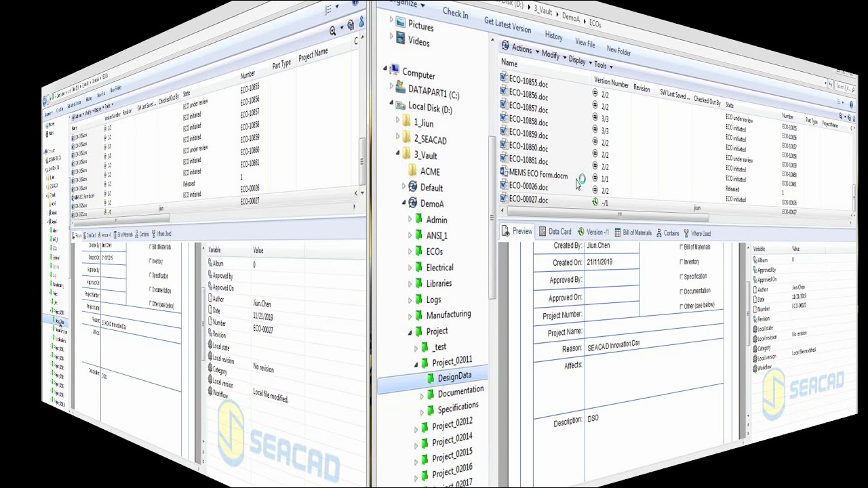Click the Word file icon beside ECO-00026.doc

click(x=503, y=184)
